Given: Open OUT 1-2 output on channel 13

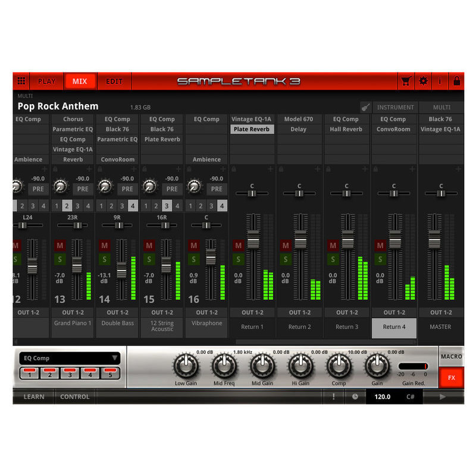Looking at the screenshot, I should [x=73, y=312].
